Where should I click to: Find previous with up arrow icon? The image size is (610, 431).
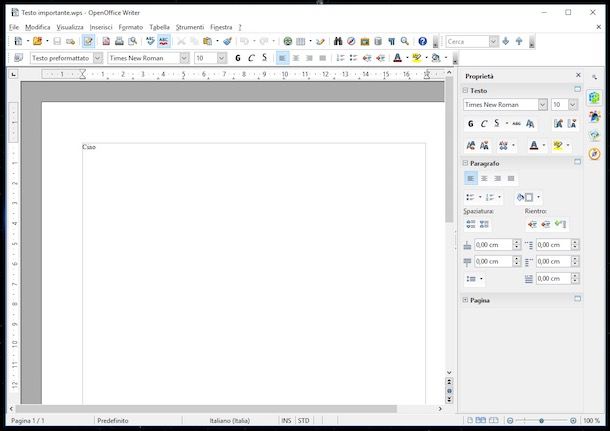pos(519,41)
